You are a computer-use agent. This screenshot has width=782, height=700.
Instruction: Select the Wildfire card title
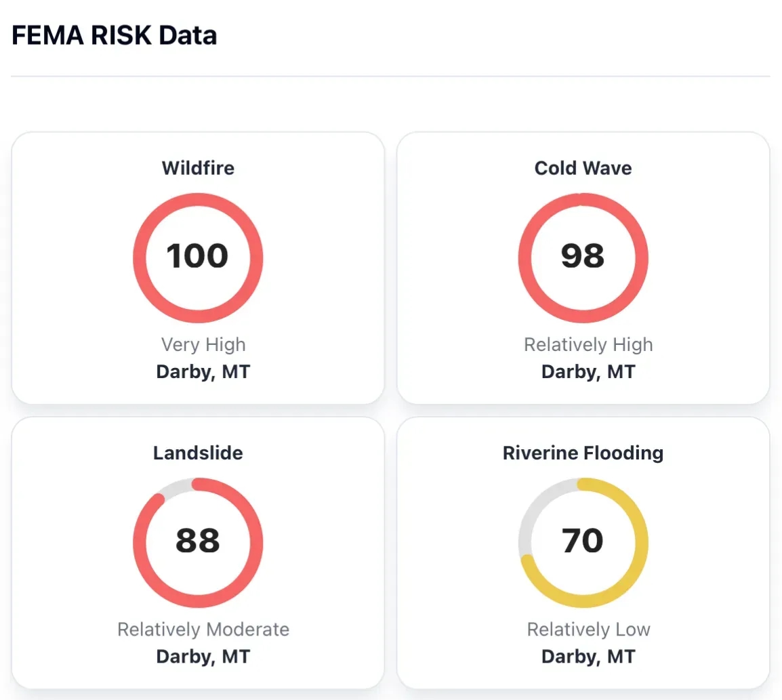coord(198,168)
